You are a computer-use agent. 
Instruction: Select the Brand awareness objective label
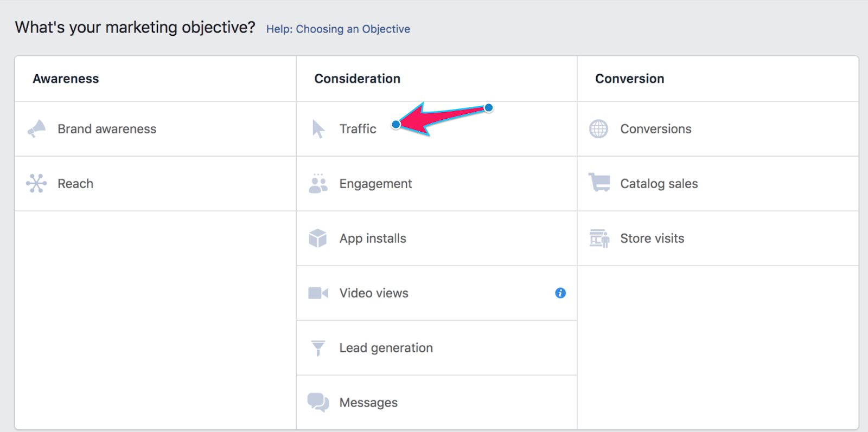pyautogui.click(x=107, y=129)
